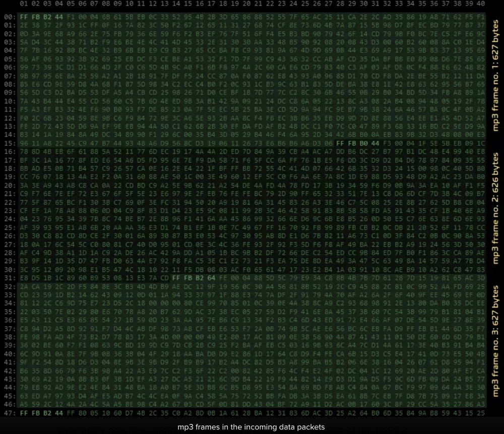Screen dimensions: 504x434
Task: Select row offset label 00:
Action: pyautogui.click(x=9, y=17)
